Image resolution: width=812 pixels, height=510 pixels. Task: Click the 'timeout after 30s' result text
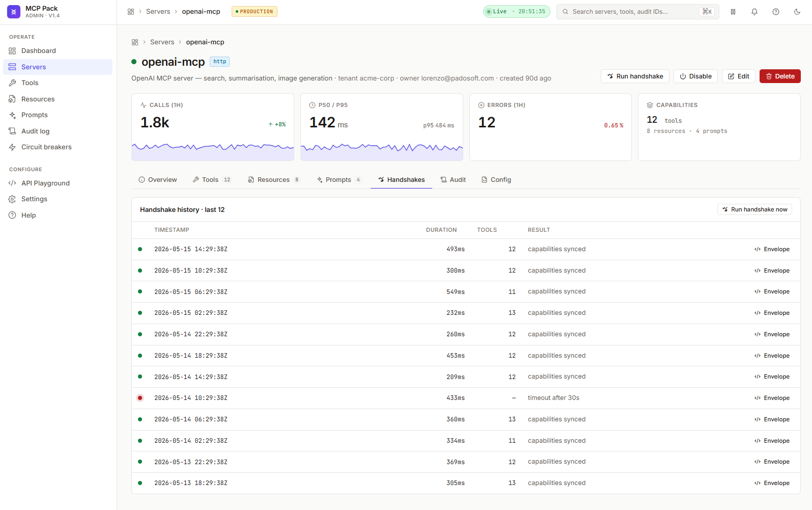click(x=553, y=398)
